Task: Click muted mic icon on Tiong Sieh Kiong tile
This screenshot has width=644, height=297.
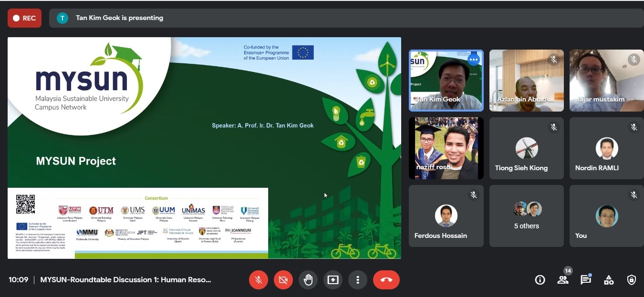Action: pos(554,127)
